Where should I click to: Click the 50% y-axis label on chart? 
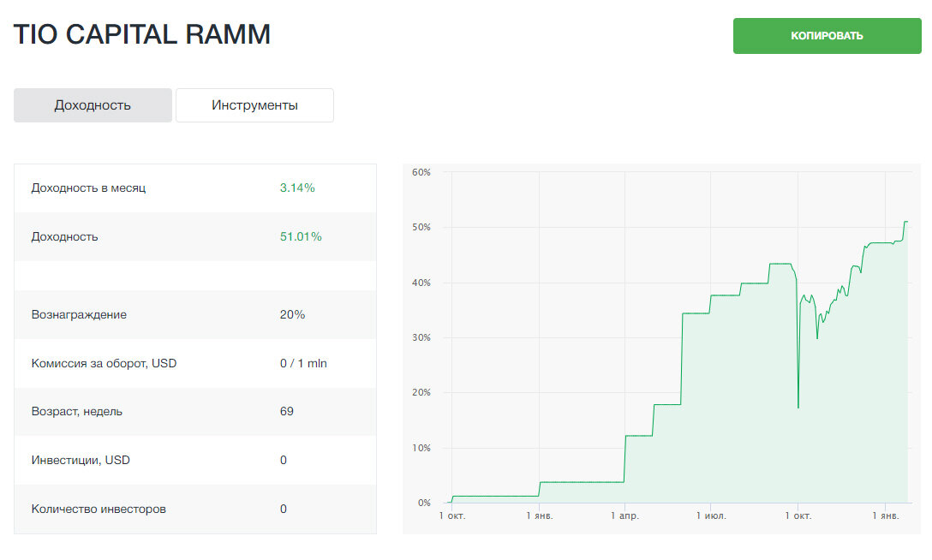[421, 228]
